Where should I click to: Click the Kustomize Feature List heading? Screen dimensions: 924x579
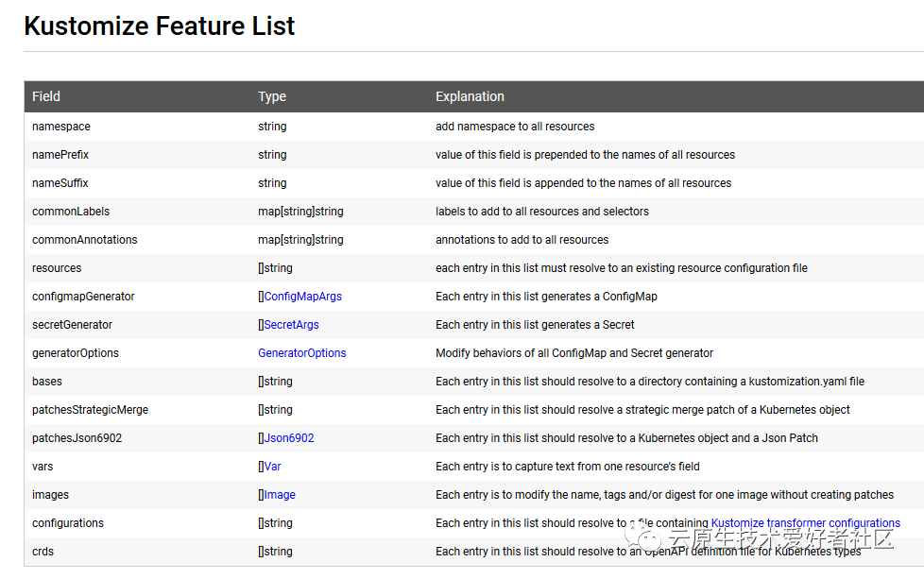coord(159,26)
